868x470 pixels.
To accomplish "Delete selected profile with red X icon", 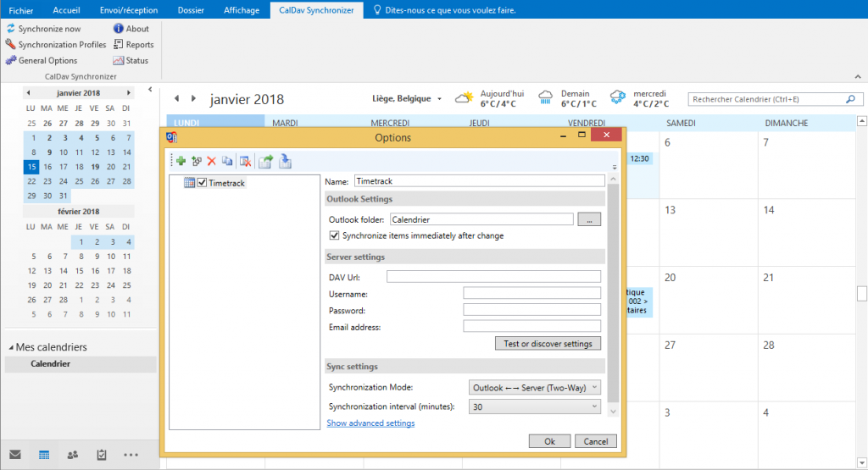I will [x=212, y=160].
